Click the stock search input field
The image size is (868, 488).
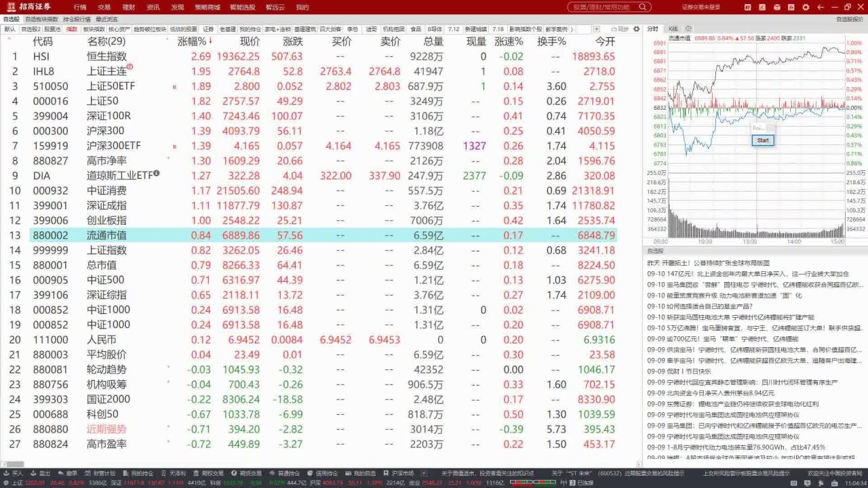(608, 7)
